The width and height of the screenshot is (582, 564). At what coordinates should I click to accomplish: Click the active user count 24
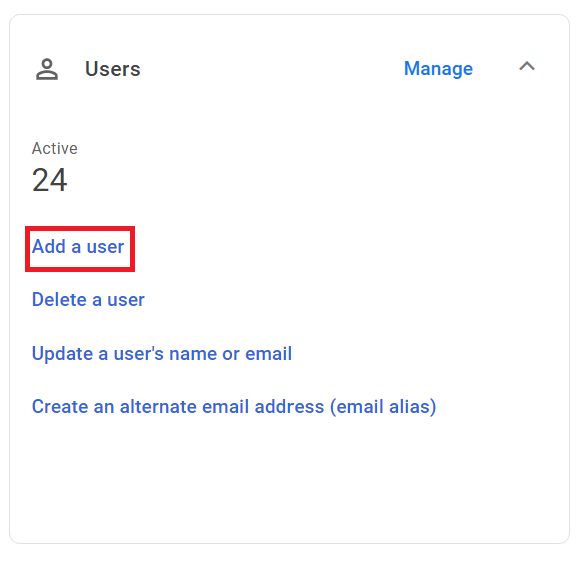point(50,180)
